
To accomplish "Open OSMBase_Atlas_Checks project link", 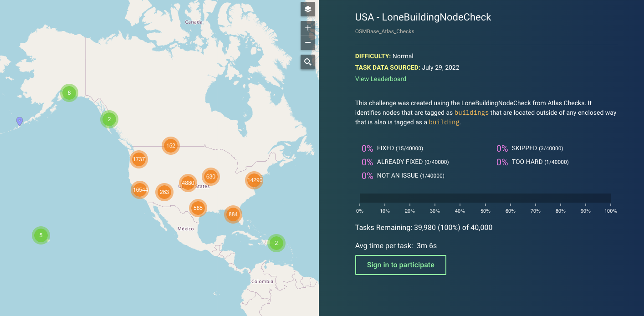I will pyautogui.click(x=385, y=31).
